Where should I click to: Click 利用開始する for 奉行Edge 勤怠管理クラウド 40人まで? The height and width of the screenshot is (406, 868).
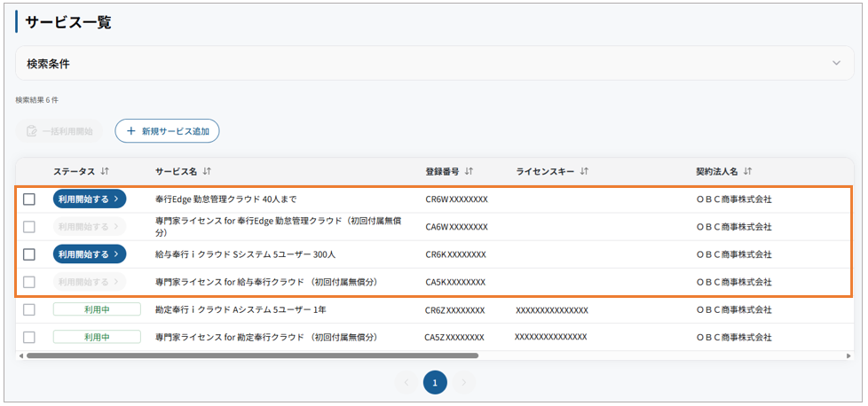click(x=90, y=199)
